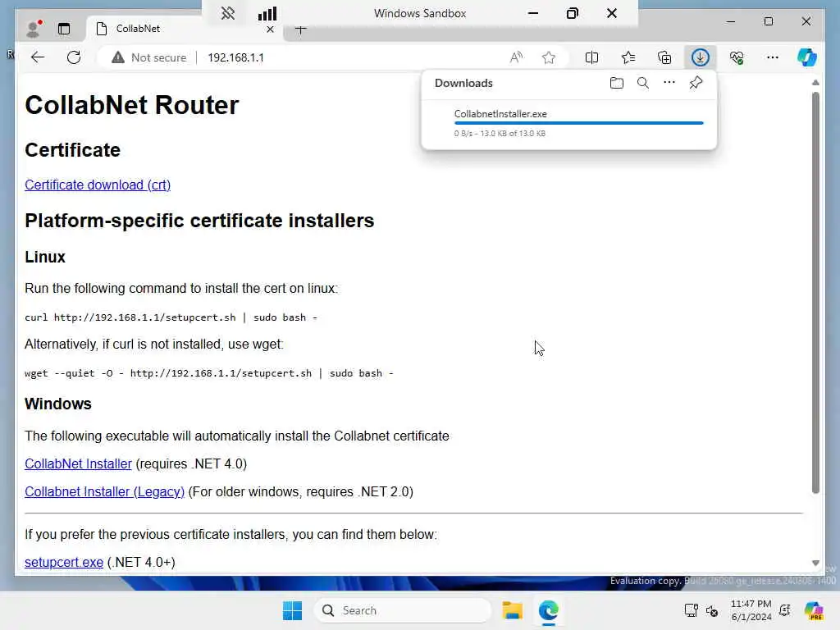Add page to favorites star
The width and height of the screenshot is (840, 630).
(x=549, y=57)
